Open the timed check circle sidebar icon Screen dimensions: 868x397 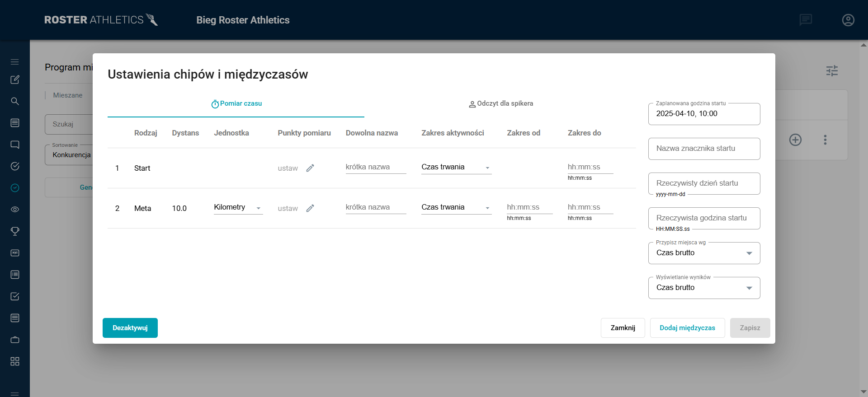(15, 166)
